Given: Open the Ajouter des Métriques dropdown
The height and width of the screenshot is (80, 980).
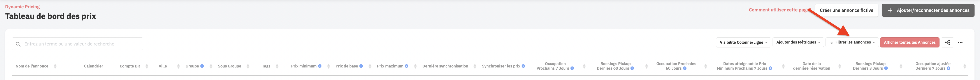Looking at the screenshot, I should pos(798,42).
